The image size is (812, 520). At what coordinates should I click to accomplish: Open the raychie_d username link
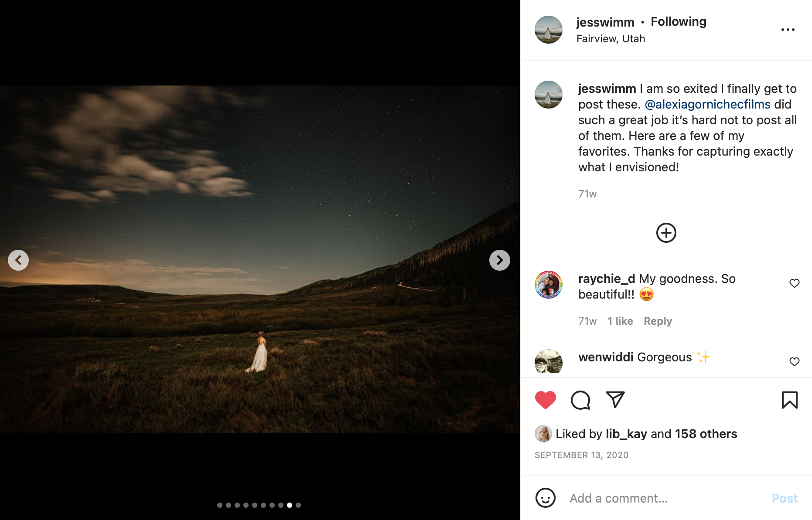tap(607, 279)
